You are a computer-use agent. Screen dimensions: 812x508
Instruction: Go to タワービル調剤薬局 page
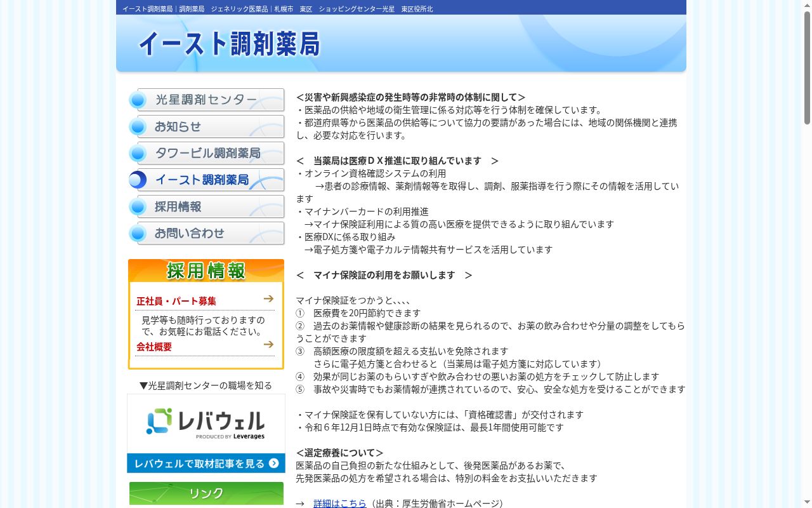click(206, 153)
